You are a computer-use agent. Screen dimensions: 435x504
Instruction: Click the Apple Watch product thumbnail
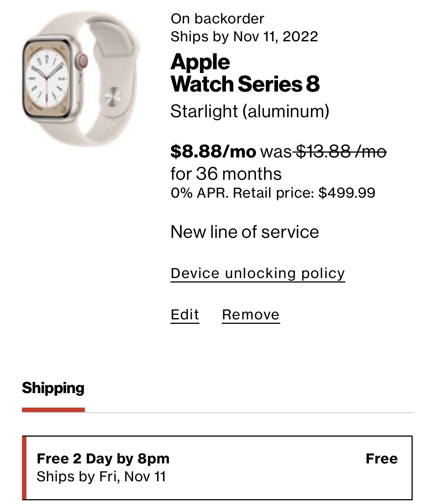point(81,79)
